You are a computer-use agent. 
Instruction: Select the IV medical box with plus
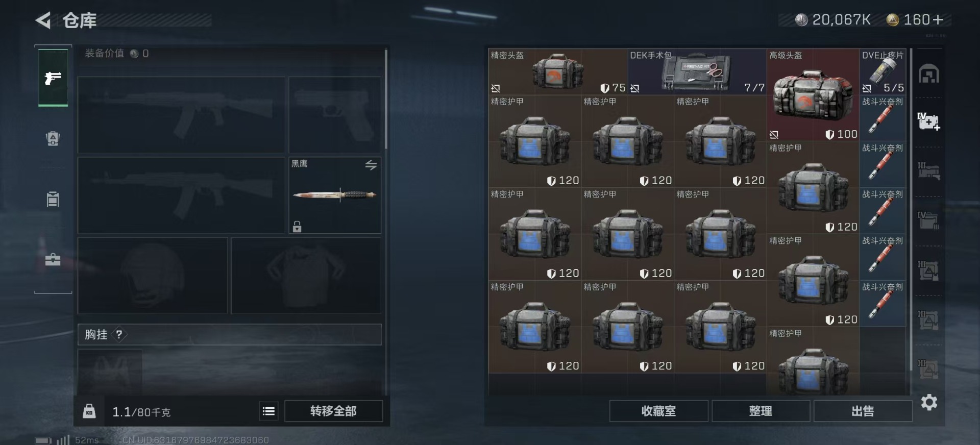click(928, 122)
